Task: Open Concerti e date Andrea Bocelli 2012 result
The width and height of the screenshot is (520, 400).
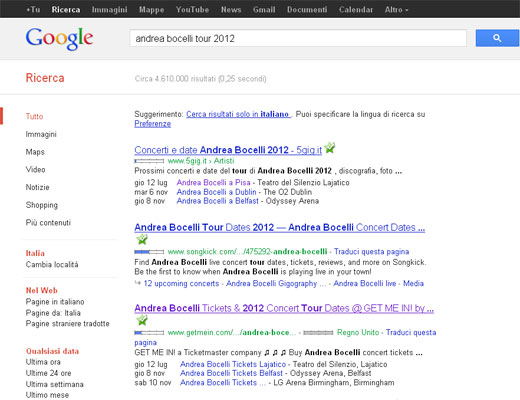Action: click(228, 150)
